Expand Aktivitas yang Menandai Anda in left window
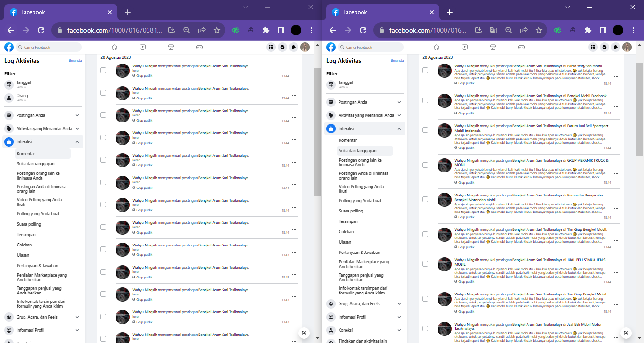 [43, 129]
